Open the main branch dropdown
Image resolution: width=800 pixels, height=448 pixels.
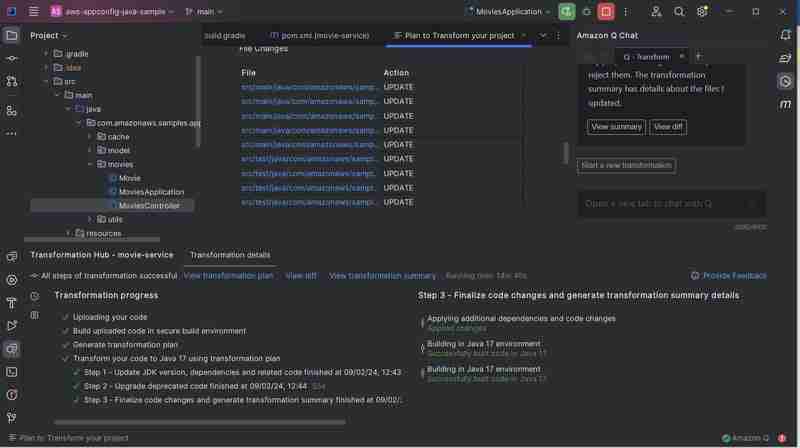[204, 11]
